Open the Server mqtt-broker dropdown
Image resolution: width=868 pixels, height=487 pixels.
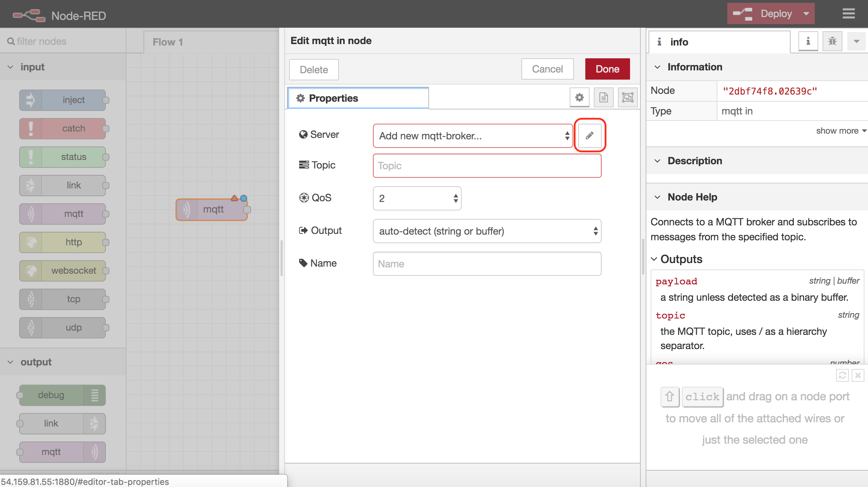coord(473,136)
